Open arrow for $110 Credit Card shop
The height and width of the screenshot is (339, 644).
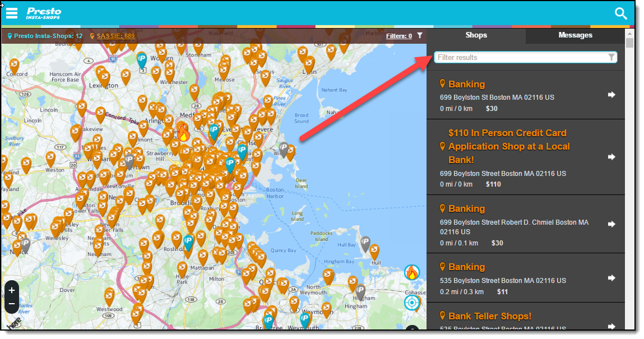tap(611, 157)
